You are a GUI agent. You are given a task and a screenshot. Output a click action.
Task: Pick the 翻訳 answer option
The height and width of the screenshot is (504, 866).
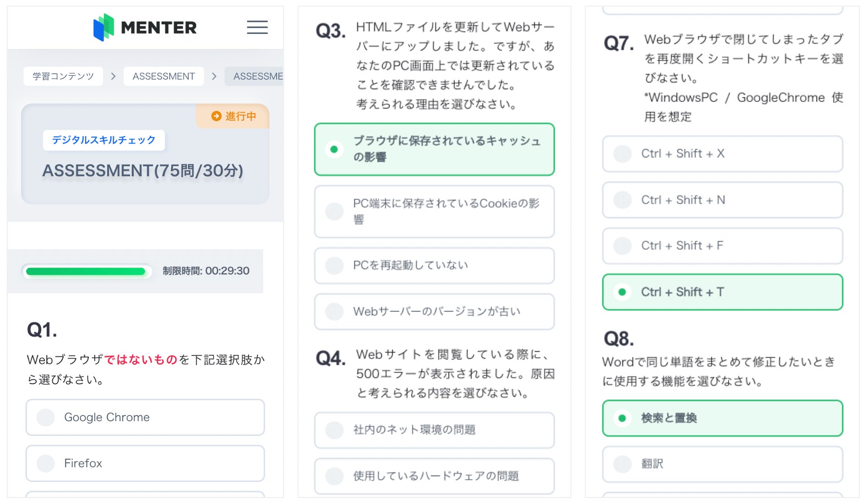click(722, 464)
